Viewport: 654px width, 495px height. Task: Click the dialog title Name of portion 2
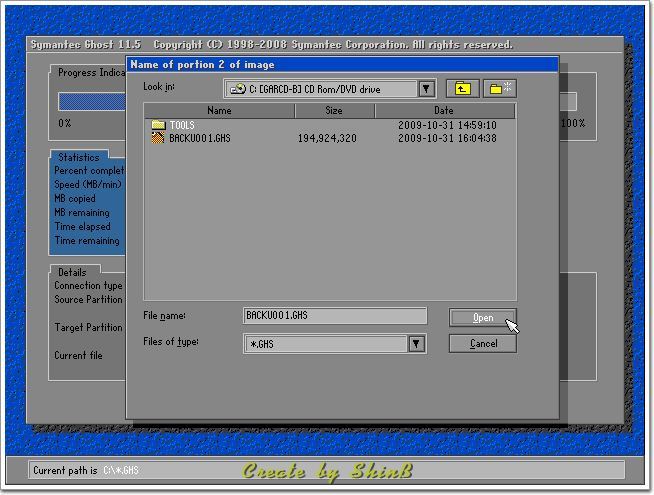pyautogui.click(x=202, y=65)
